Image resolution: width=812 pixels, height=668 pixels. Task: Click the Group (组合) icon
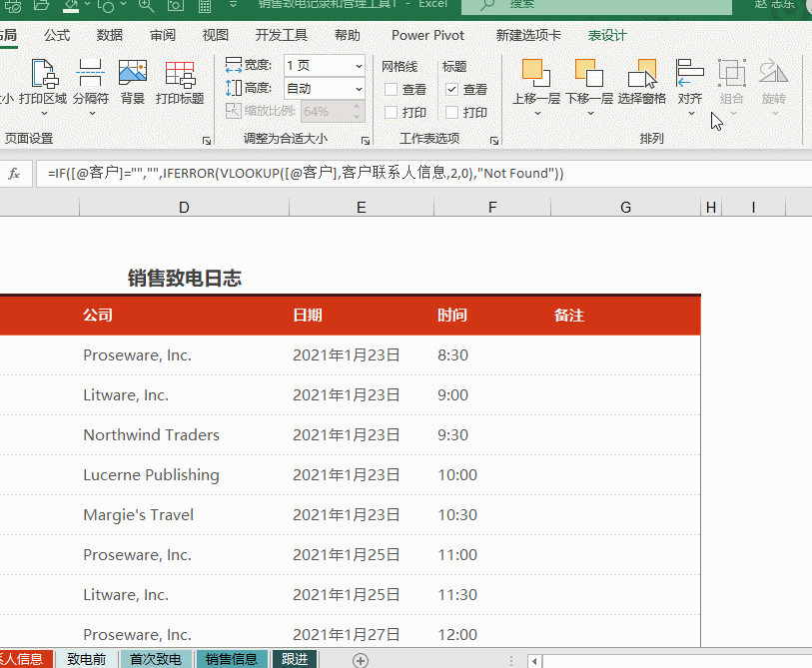point(732,73)
